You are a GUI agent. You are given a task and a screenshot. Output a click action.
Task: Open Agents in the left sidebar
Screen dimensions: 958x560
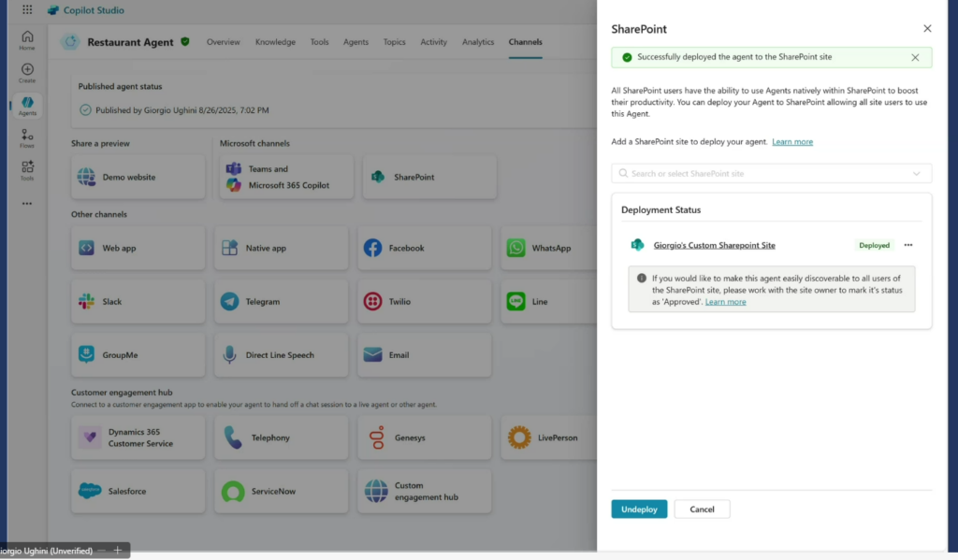point(27,106)
